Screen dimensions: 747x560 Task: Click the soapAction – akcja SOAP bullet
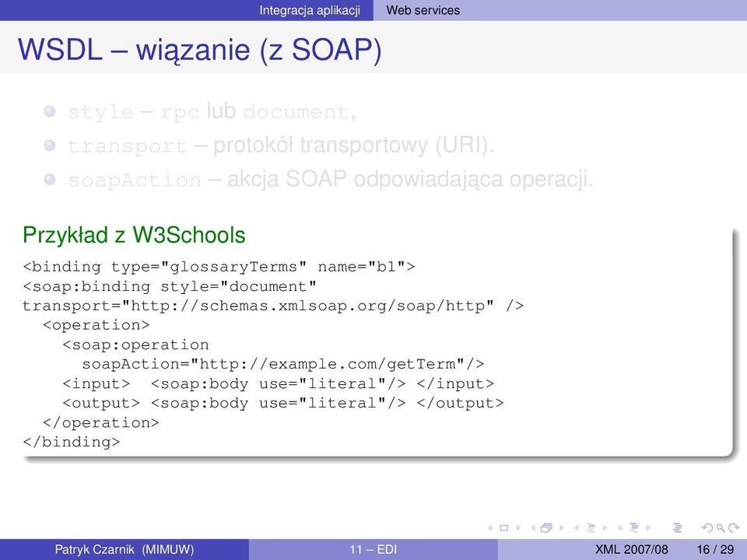[331, 180]
